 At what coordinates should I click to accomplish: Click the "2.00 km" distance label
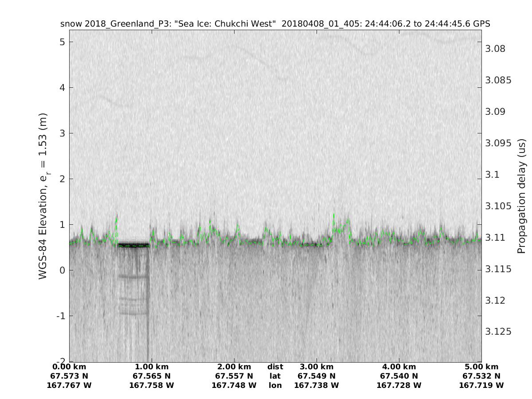tap(234, 367)
